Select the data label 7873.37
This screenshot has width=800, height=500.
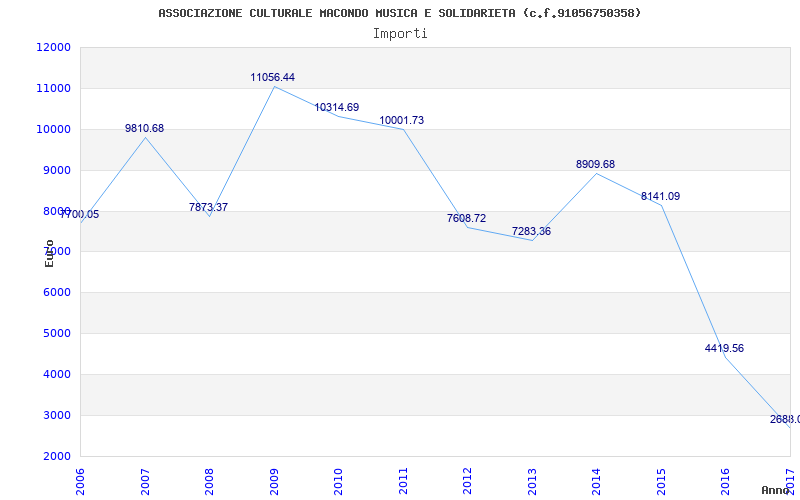[x=208, y=208]
